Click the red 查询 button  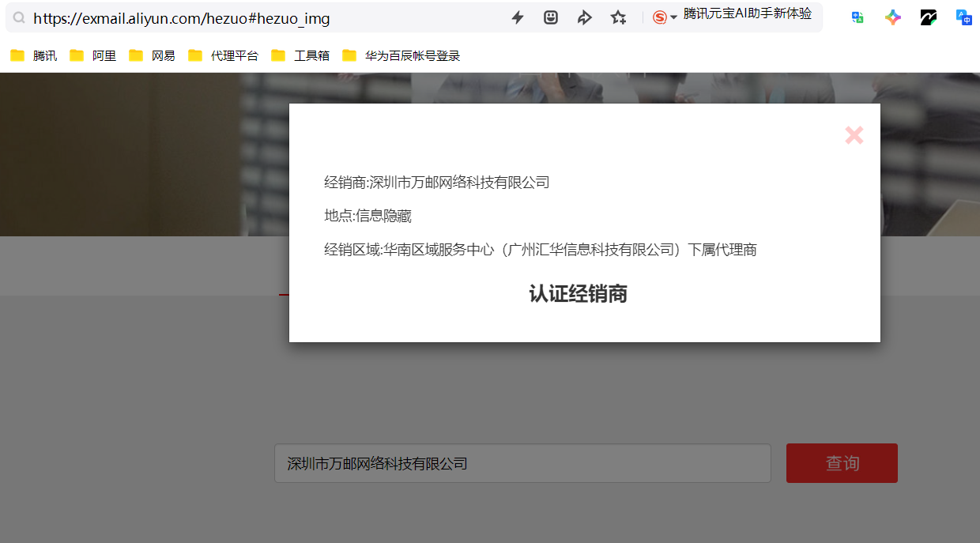click(842, 463)
